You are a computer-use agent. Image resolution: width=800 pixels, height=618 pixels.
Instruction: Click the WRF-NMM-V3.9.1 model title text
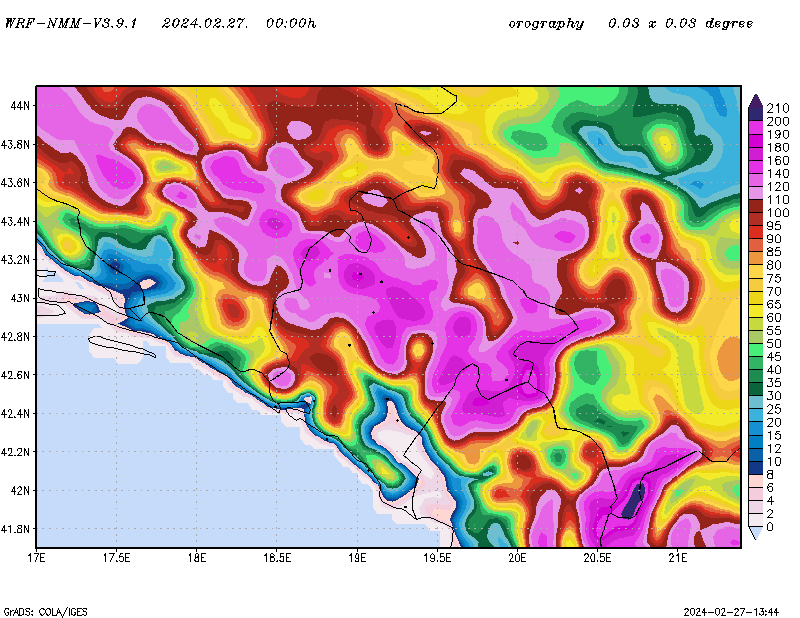pos(71,23)
